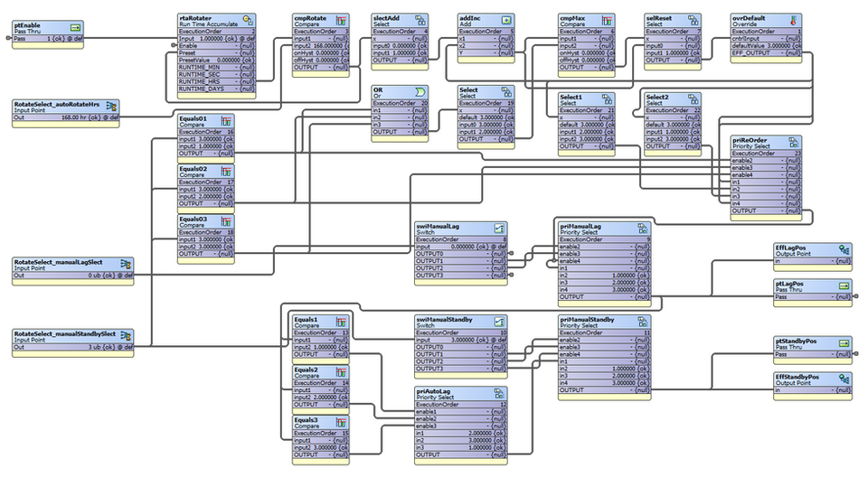
Task: Click the run-time accumulate icon on rtaRotater
Action: 248,21
